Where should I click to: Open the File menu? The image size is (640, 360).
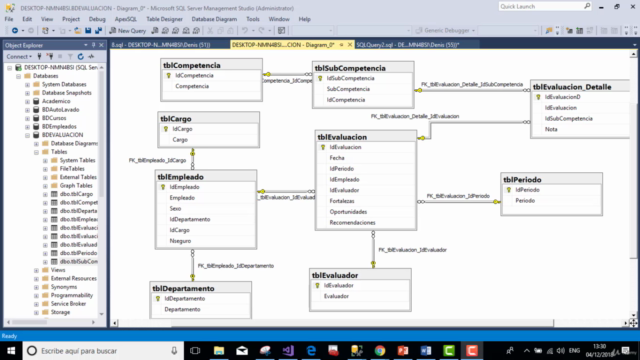point(9,19)
